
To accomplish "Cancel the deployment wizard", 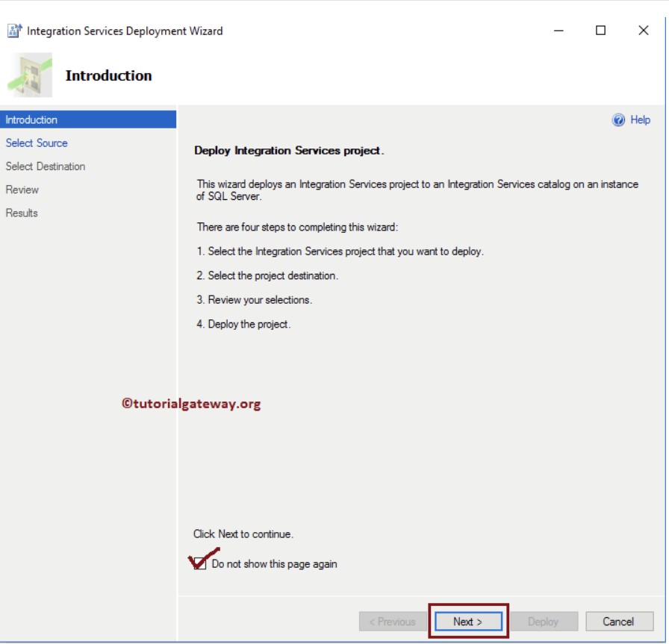I will click(x=619, y=621).
